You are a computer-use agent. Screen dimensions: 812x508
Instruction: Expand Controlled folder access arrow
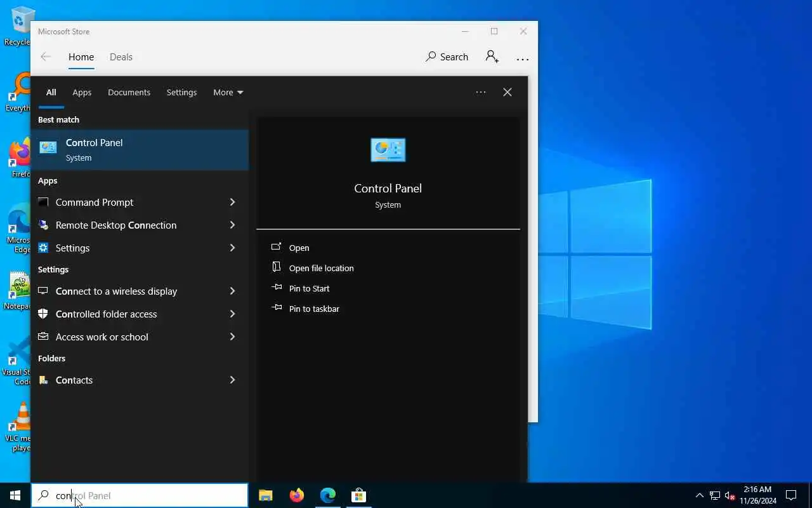click(232, 314)
